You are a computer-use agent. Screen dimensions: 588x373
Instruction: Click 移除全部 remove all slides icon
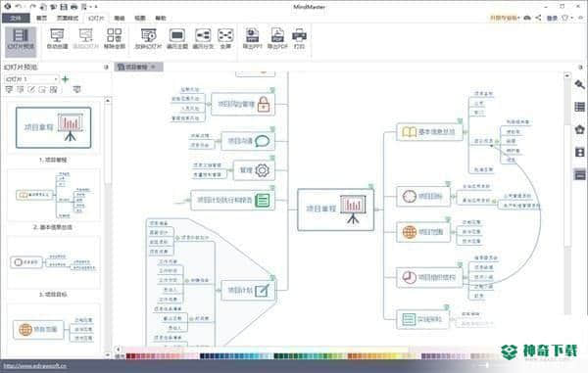(x=114, y=39)
